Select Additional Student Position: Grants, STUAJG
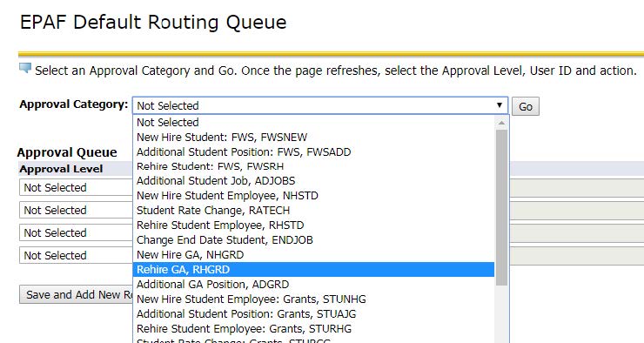Image resolution: width=644 pixels, height=343 pixels. click(314, 313)
